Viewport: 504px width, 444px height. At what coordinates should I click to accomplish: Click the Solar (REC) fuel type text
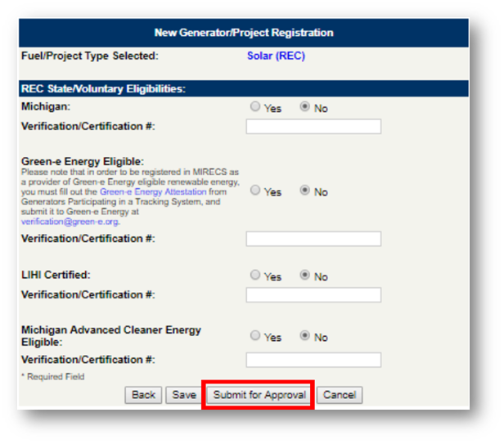coord(276,56)
